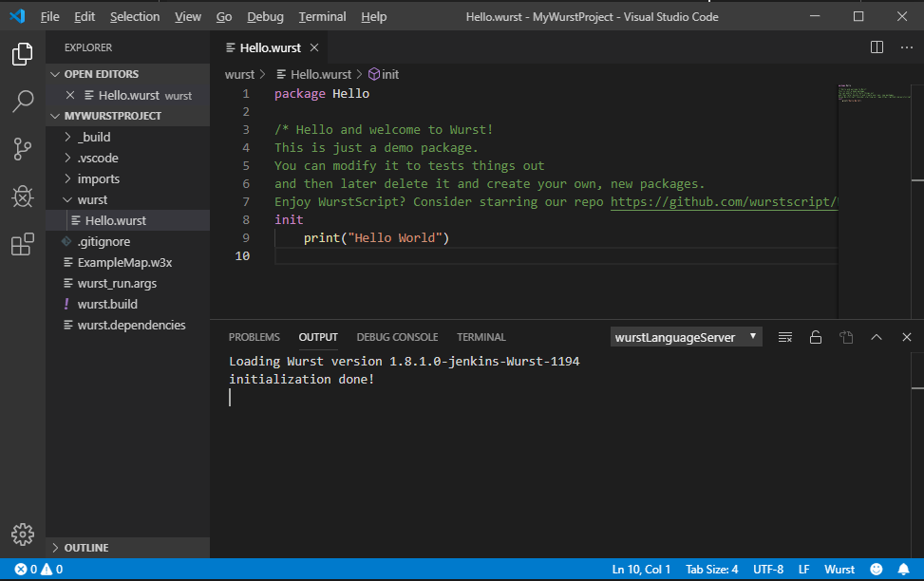Maximize the panel with the up chevron
The width and height of the screenshot is (924, 581).
(x=877, y=337)
